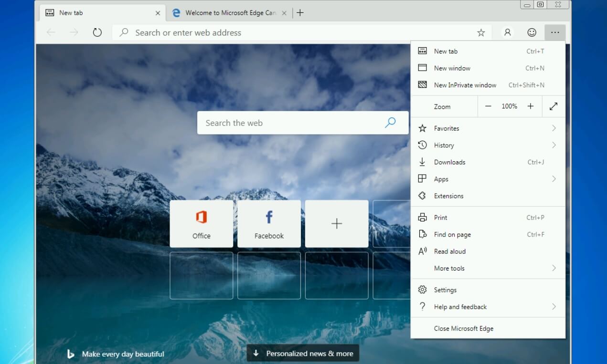The height and width of the screenshot is (364, 607).
Task: Reload the page with refresh icon
Action: pyautogui.click(x=97, y=32)
